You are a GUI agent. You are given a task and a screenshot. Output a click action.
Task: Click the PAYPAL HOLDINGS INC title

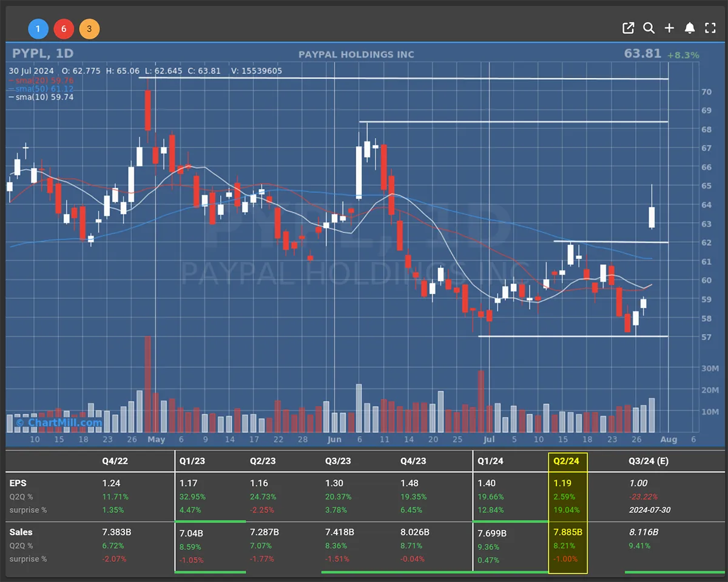(x=356, y=55)
